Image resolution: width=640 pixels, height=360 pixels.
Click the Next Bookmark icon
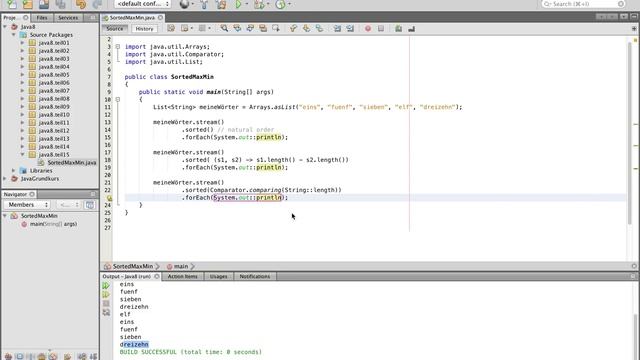pos(306,28)
